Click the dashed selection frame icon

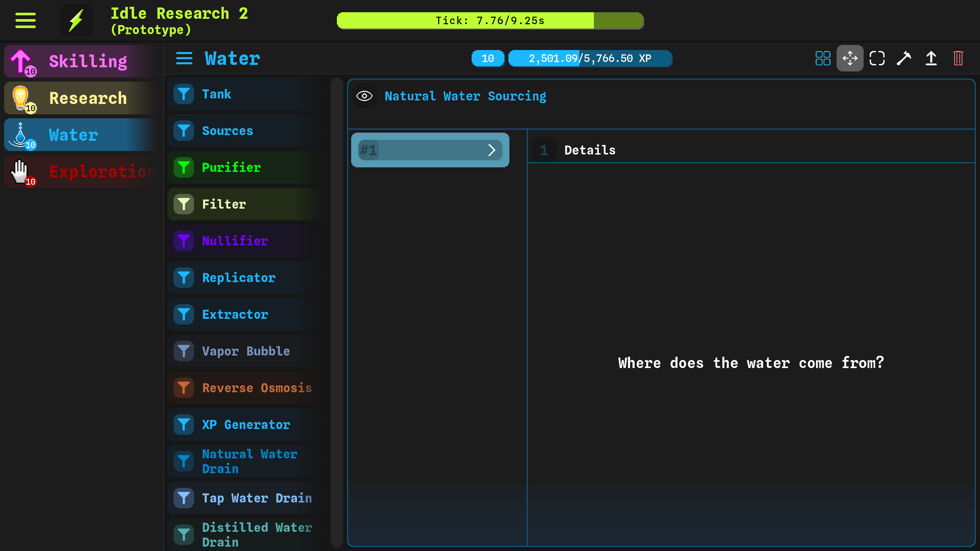(x=877, y=59)
